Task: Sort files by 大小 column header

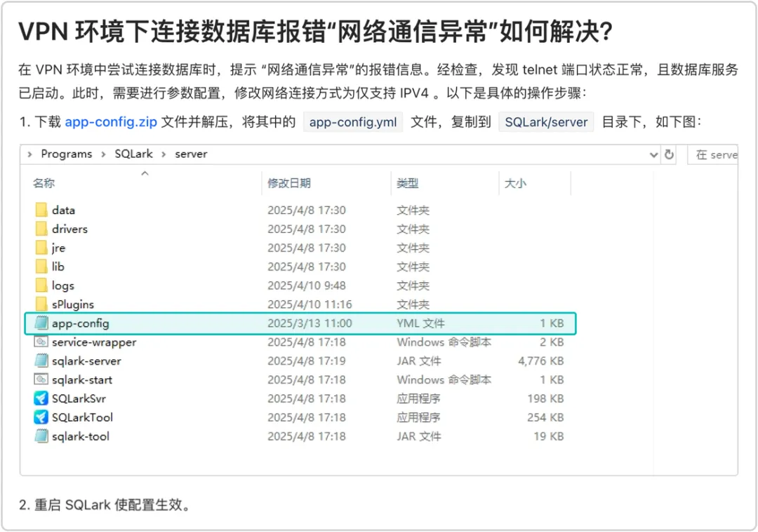Action: 515,183
